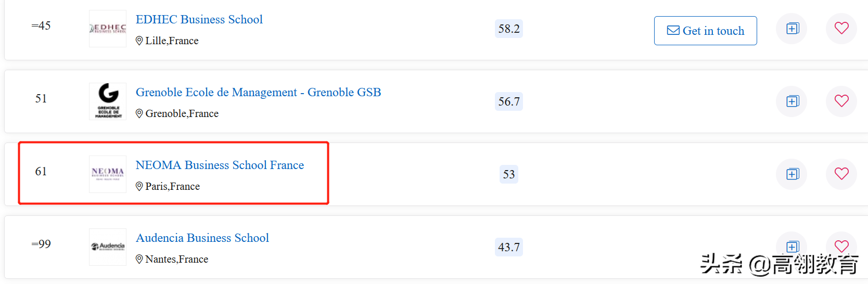Add NEOMA to compare list

tap(792, 174)
